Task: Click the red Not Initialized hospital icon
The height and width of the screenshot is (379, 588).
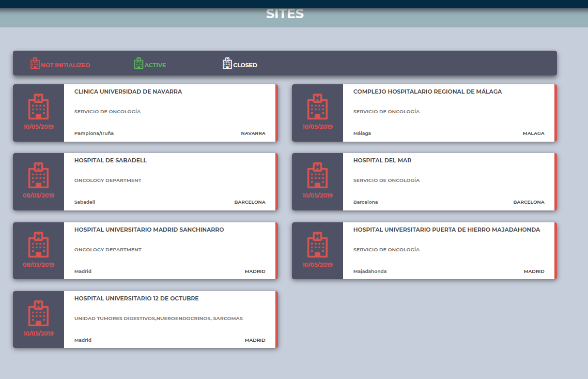Action: pos(35,63)
